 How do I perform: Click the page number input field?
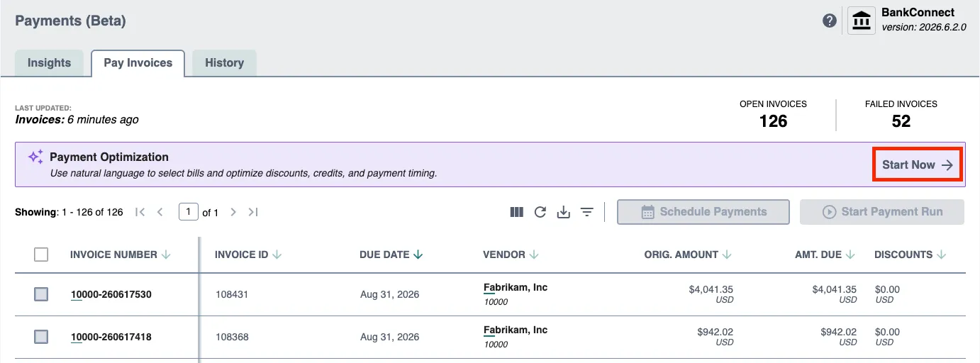click(x=189, y=212)
